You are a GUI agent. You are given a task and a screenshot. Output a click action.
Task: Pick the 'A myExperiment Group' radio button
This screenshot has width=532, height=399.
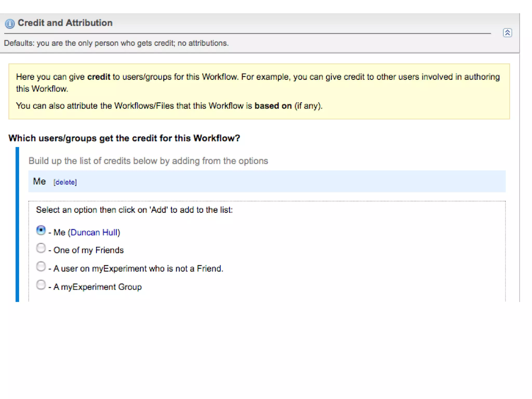41,285
